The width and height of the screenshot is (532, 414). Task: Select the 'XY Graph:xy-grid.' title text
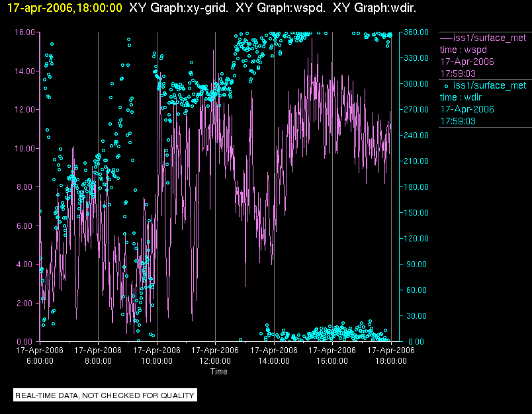(179, 7)
